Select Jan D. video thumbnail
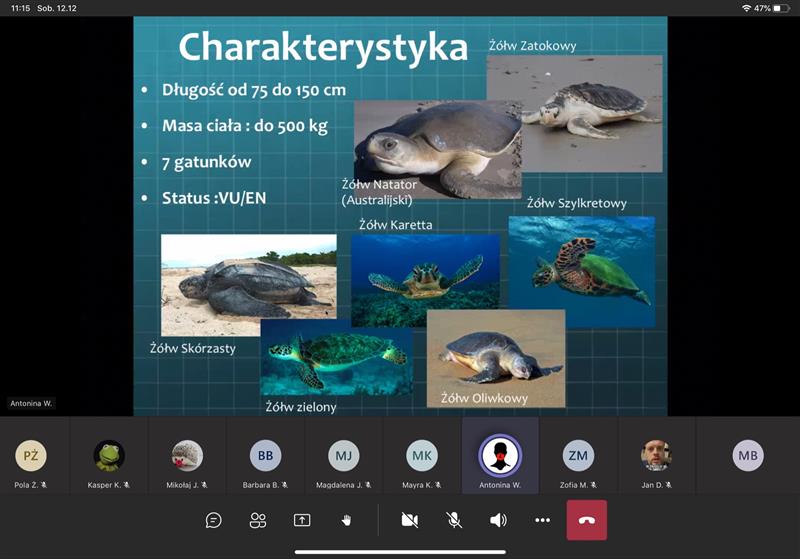This screenshot has height=559, width=800. (x=656, y=456)
